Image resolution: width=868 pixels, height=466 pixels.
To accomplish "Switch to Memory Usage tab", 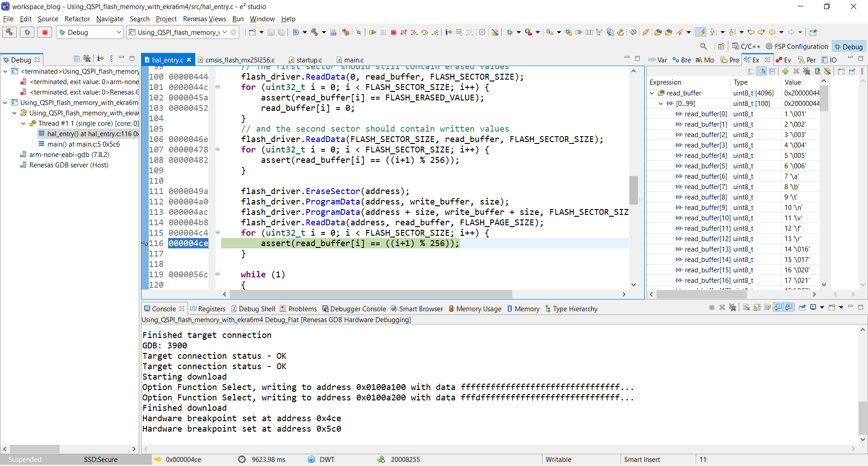I will point(475,309).
